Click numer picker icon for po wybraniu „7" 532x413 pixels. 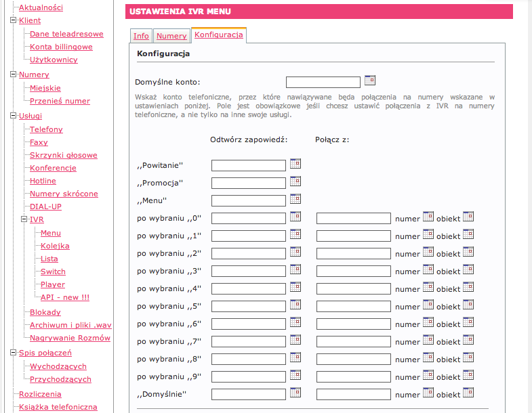tap(428, 340)
